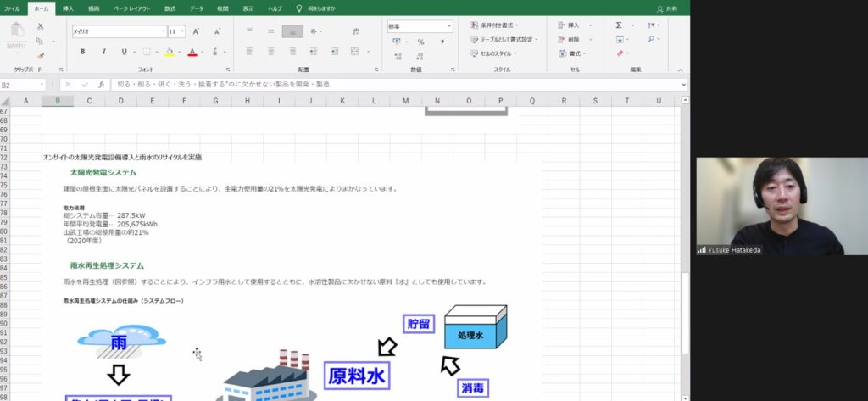Open the Name Box B2 dropdown arrow

(x=42, y=85)
